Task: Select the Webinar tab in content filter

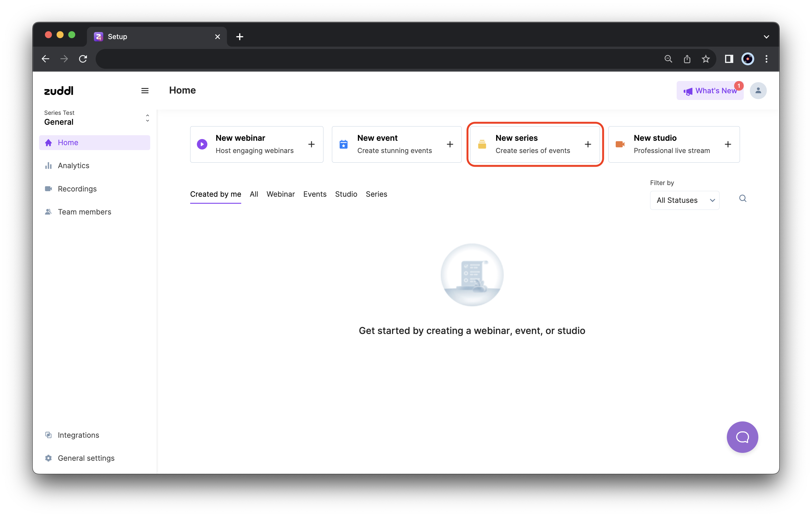Action: coord(281,194)
